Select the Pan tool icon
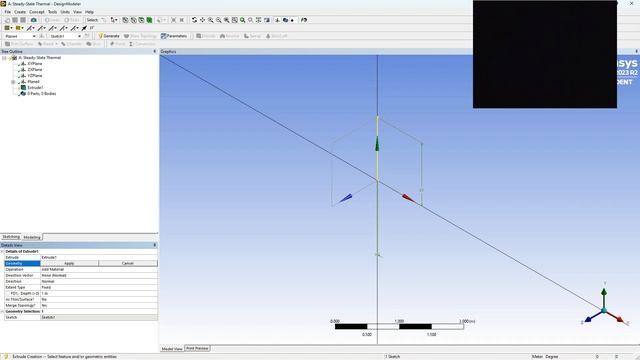The height and width of the screenshot is (360, 640). pos(202,20)
